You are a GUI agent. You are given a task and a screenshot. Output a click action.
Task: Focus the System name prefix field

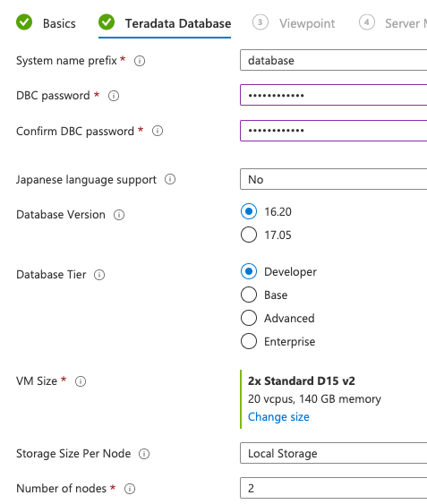click(333, 60)
